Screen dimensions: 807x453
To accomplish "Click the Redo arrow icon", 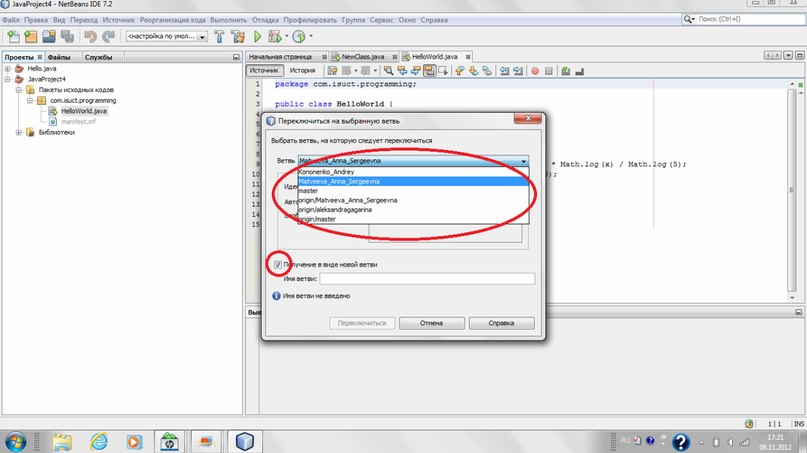I will pyautogui.click(x=108, y=37).
